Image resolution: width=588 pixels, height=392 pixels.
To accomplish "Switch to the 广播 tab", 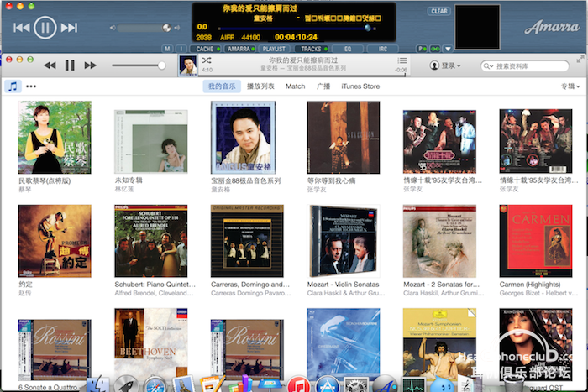I will pyautogui.click(x=323, y=86).
